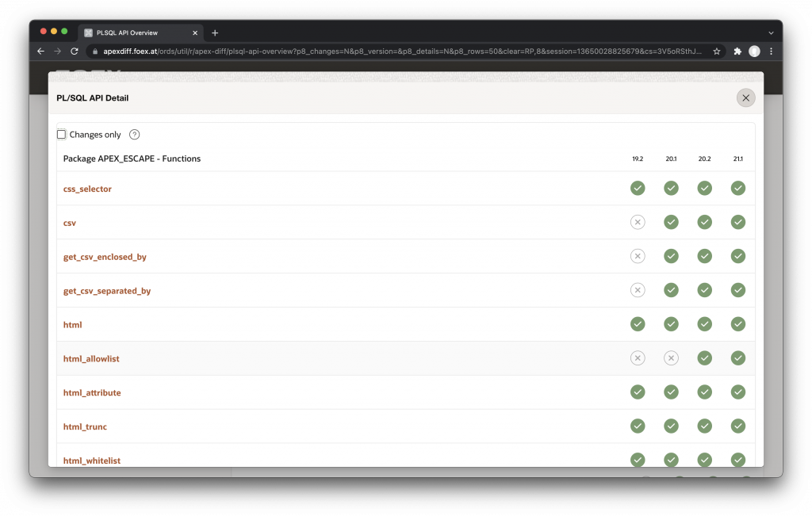The width and height of the screenshot is (812, 516).
Task: Open the html function link
Action: pyautogui.click(x=72, y=325)
